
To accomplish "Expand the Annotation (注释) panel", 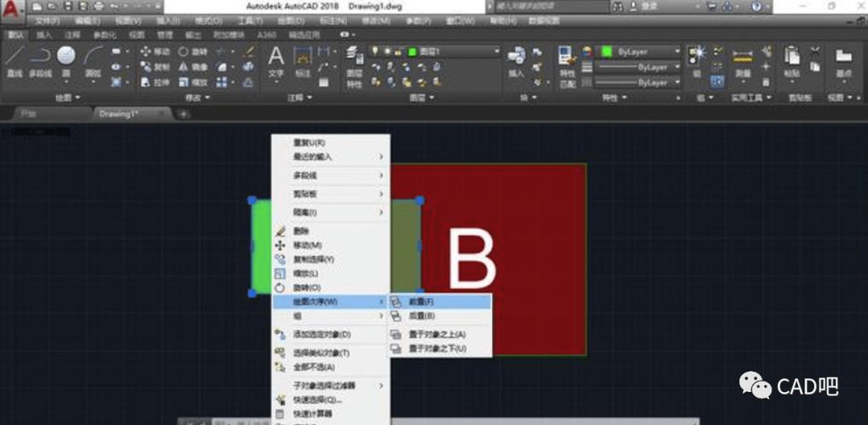I will click(300, 98).
